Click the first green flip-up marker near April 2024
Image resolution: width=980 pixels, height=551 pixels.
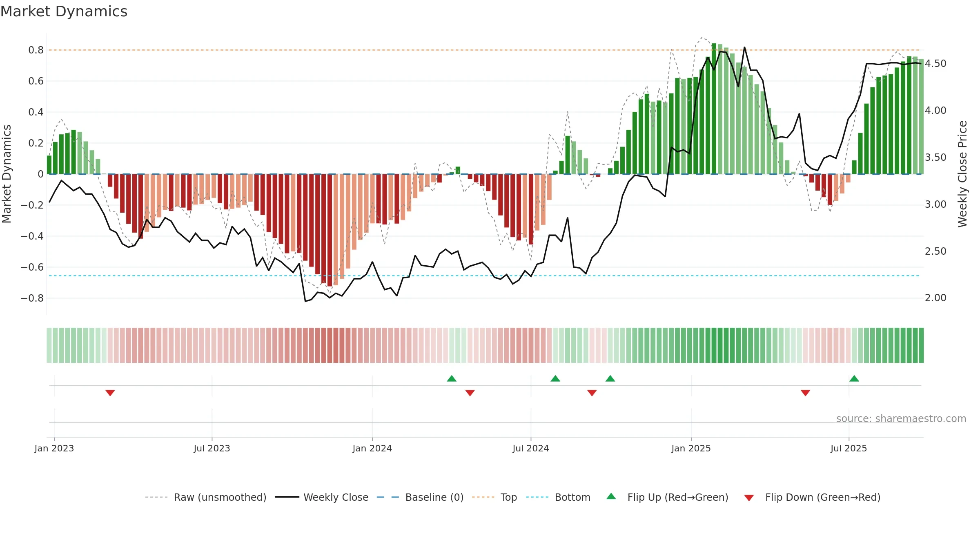(452, 378)
